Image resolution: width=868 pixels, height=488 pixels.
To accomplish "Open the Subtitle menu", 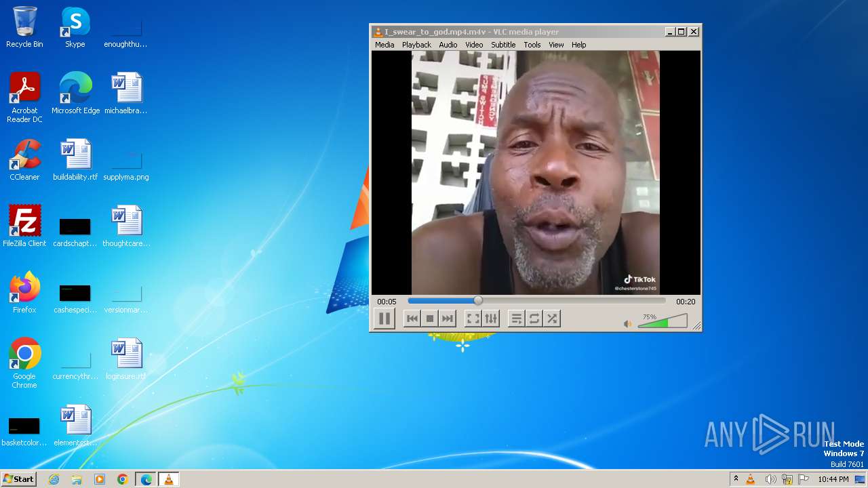I will 503,45.
